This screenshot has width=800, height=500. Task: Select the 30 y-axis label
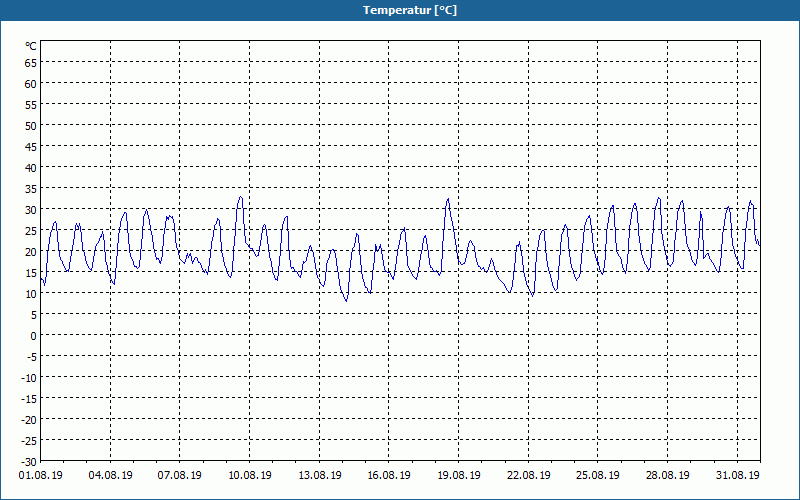(31, 210)
